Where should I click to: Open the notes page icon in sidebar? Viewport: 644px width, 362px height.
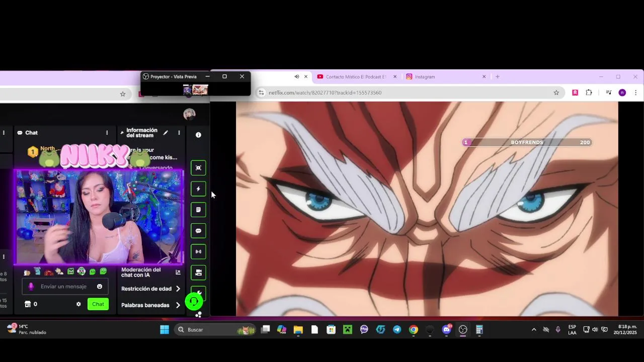tap(198, 210)
